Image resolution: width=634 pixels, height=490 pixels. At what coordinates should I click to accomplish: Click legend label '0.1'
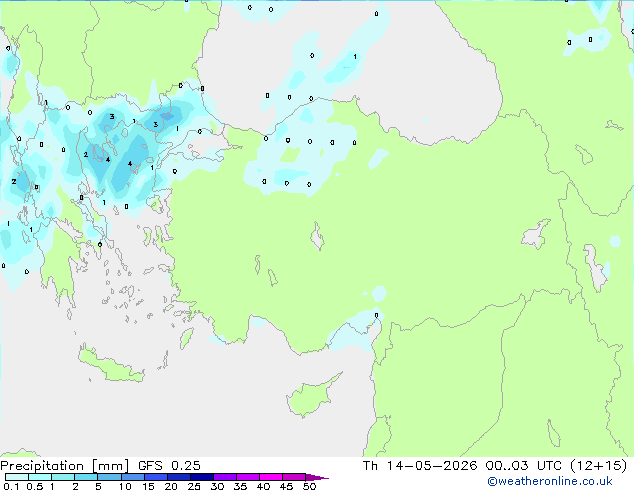pos(11,486)
